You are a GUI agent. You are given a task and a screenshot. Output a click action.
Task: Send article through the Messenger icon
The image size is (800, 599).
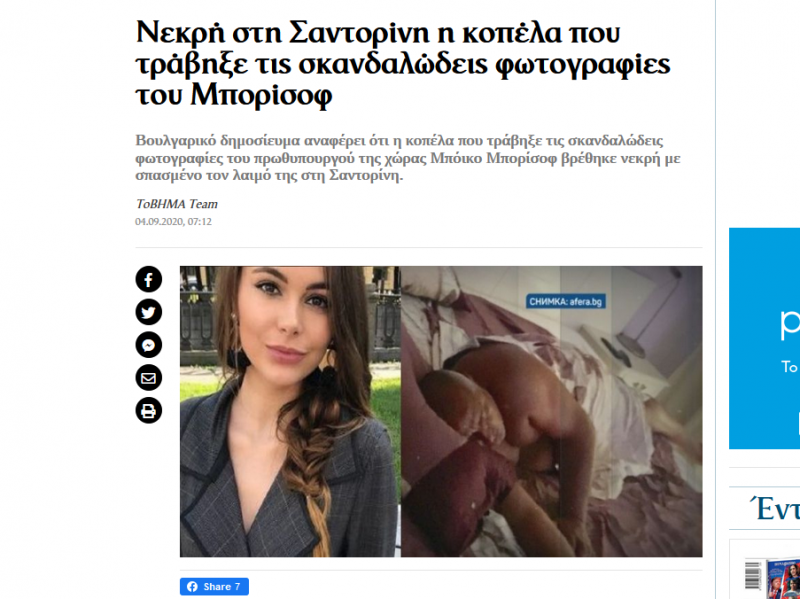point(148,345)
